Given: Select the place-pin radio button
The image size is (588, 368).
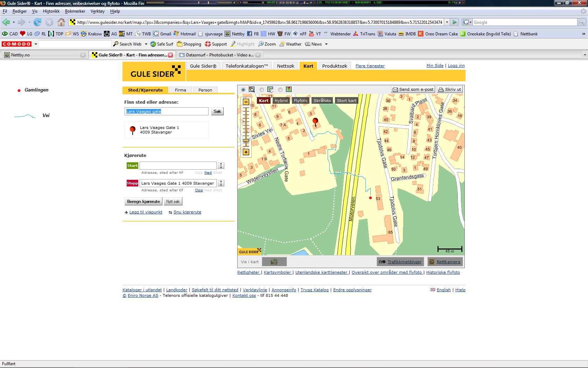Looking at the screenshot, I should (x=280, y=90).
